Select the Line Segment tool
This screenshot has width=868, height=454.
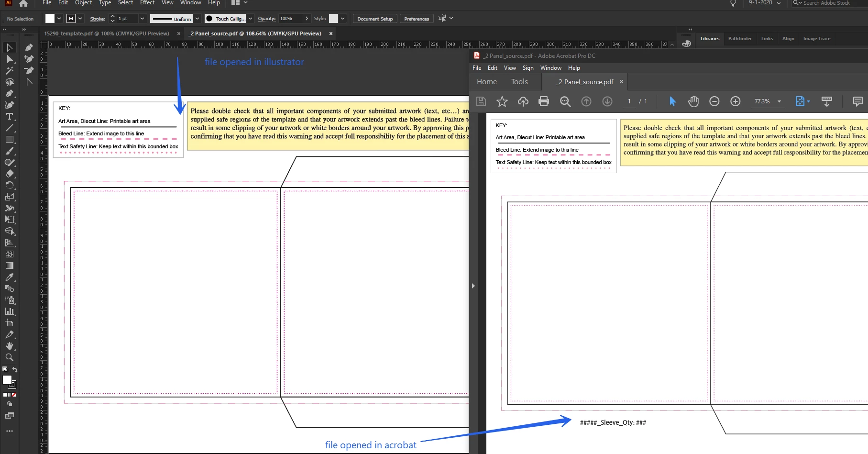10,128
